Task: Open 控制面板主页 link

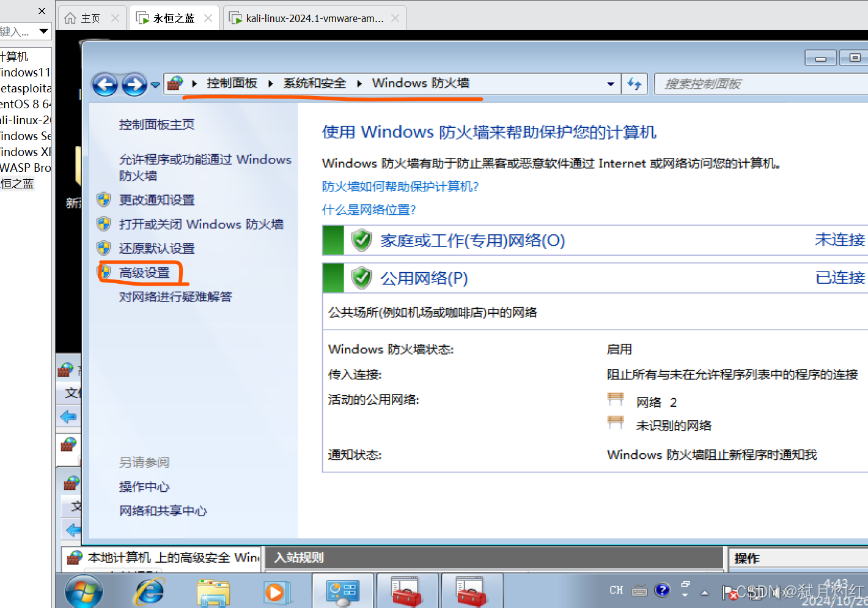Action: pyautogui.click(x=156, y=125)
